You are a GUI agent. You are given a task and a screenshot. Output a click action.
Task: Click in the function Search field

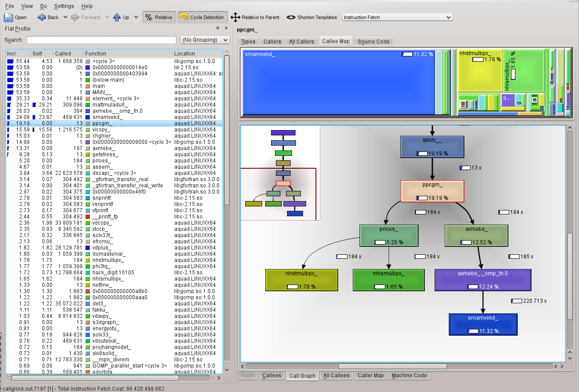tap(101, 40)
